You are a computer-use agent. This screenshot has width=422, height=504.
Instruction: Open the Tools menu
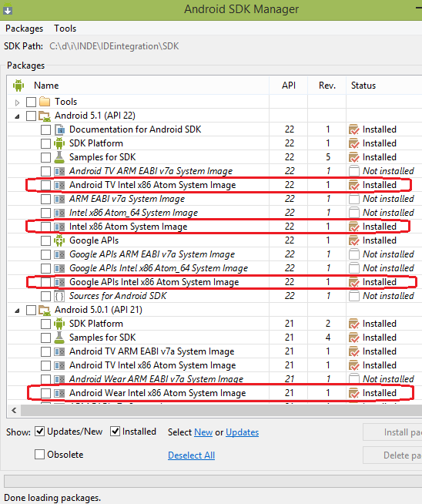click(65, 29)
